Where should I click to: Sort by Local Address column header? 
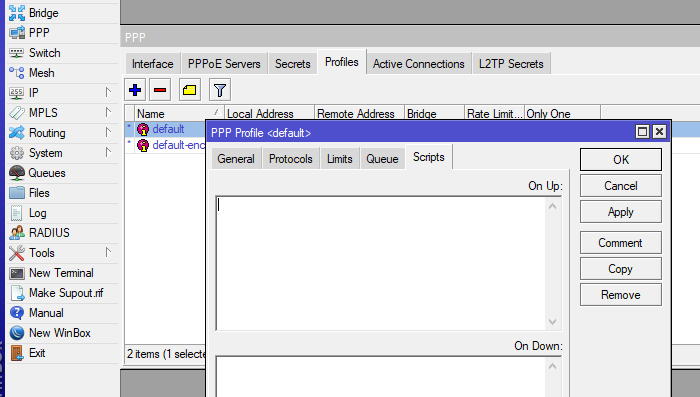point(269,113)
